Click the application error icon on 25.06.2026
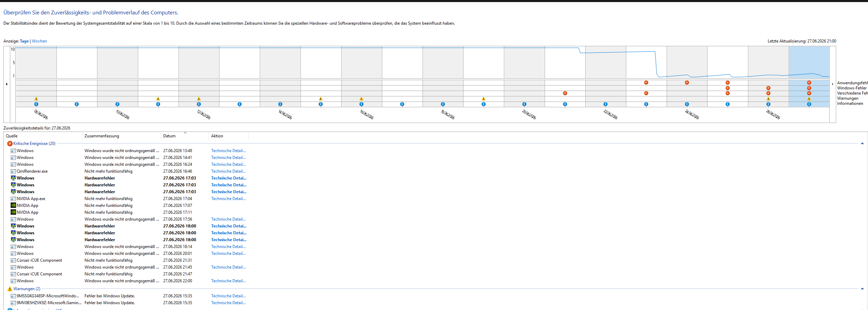868x310 pixels. tap(728, 83)
